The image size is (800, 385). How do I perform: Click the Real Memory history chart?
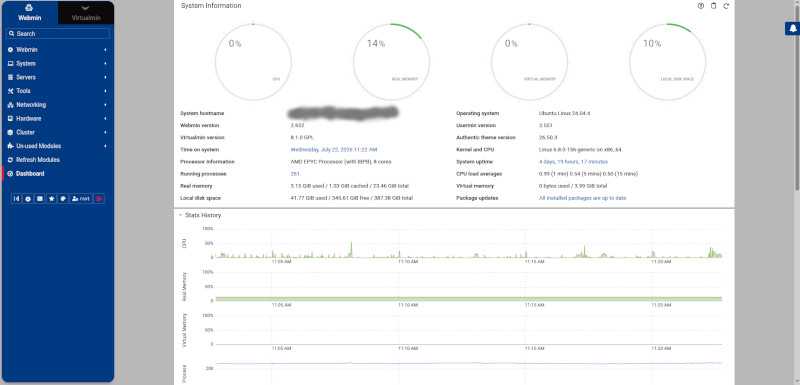(468, 287)
